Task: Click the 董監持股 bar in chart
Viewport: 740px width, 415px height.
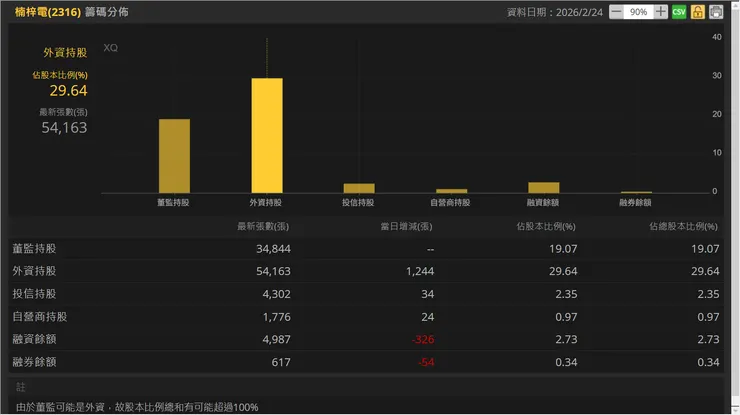Action: [x=174, y=156]
